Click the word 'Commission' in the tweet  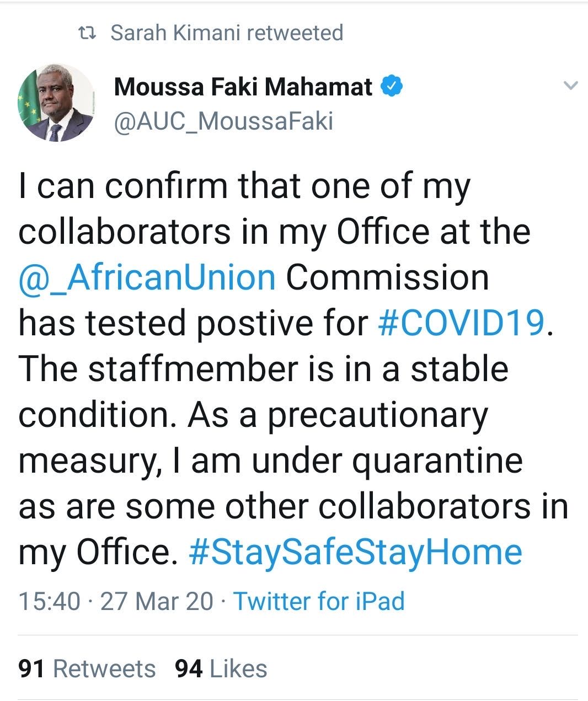[387, 277]
